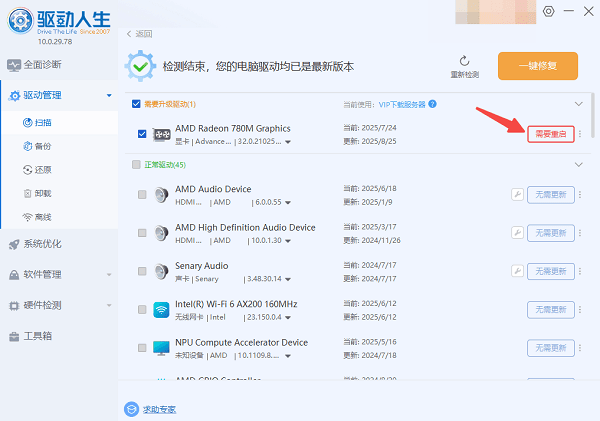The height and width of the screenshot is (421, 600).
Task: Click the 扫描 scan icon
Action: pyautogui.click(x=28, y=122)
